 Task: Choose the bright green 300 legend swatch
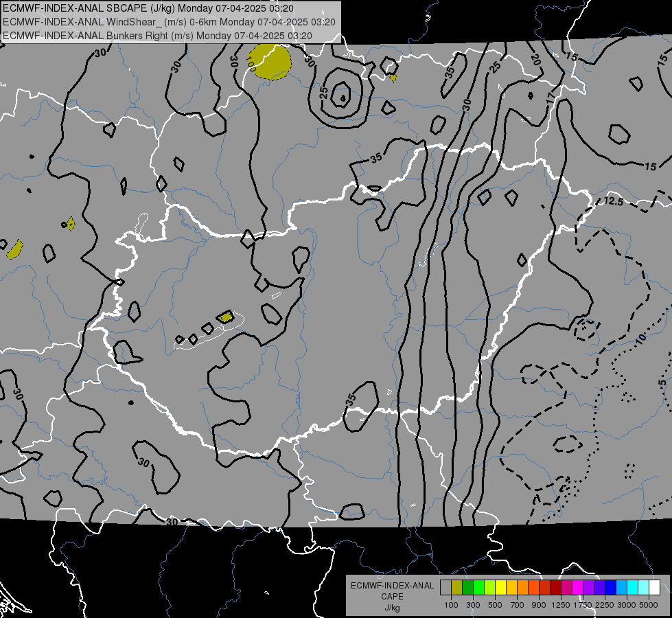pyautogui.click(x=478, y=588)
